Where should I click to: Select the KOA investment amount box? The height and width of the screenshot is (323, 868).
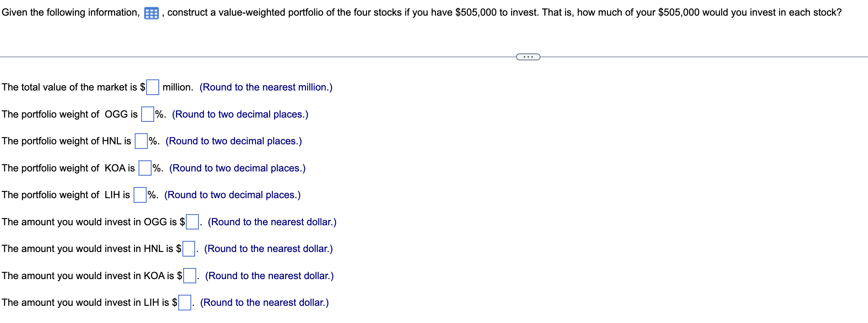190,276
